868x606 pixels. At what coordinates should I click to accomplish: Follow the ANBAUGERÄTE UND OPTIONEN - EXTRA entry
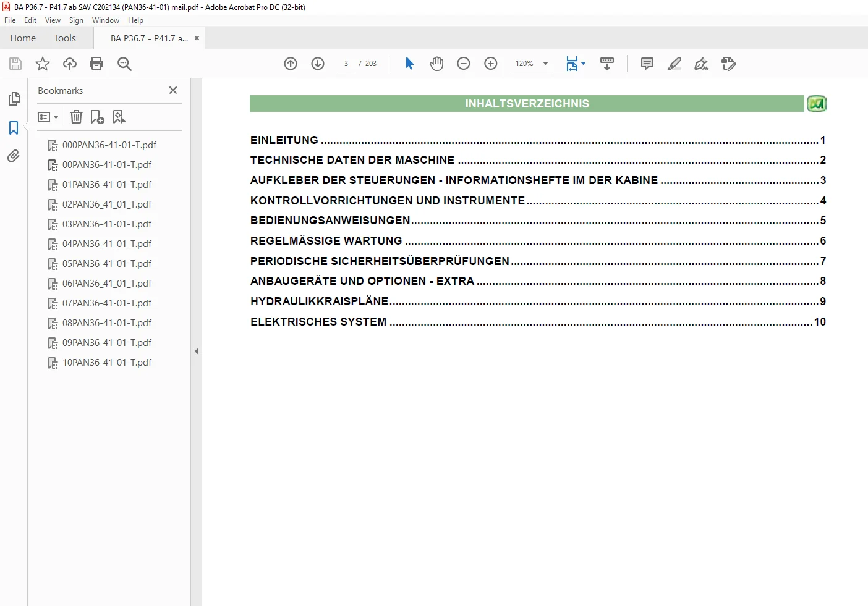pyautogui.click(x=538, y=281)
